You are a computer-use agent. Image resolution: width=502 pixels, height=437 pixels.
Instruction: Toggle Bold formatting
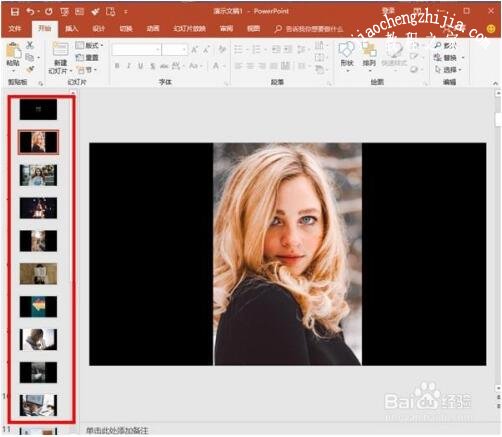117,66
